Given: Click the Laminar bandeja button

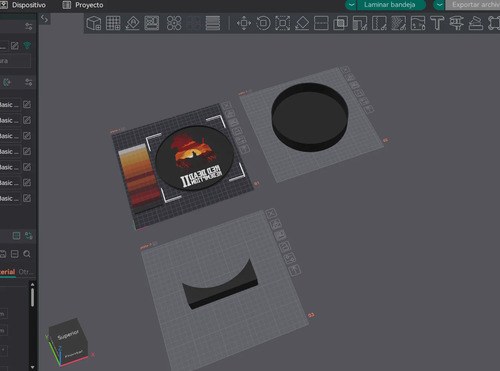Looking at the screenshot, I should (x=392, y=5).
